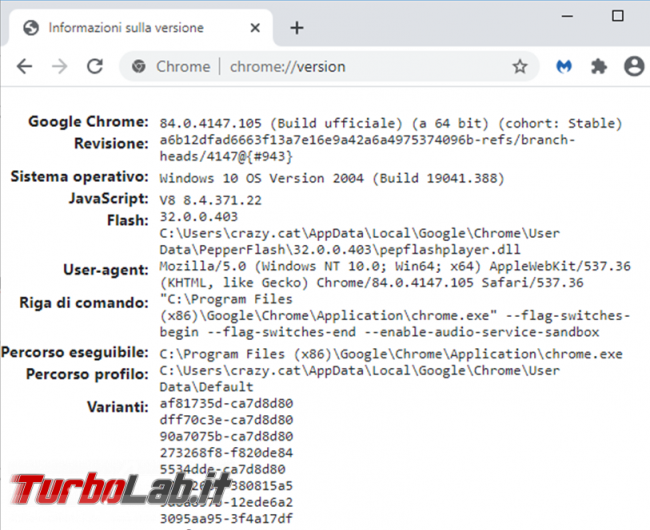
Task: Open a new tab with the plus button
Action: click(x=297, y=28)
